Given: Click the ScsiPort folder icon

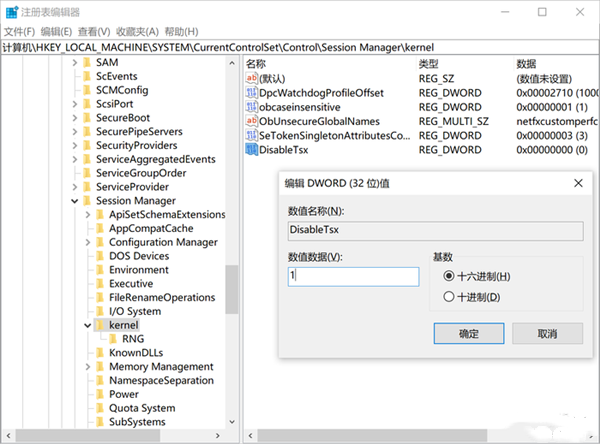Looking at the screenshot, I should (x=88, y=104).
